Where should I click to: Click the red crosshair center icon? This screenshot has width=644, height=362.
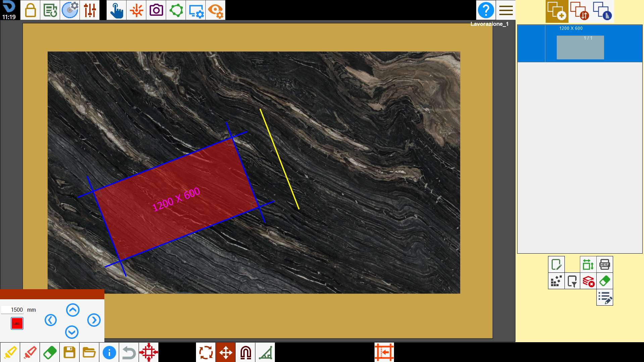coord(149,352)
